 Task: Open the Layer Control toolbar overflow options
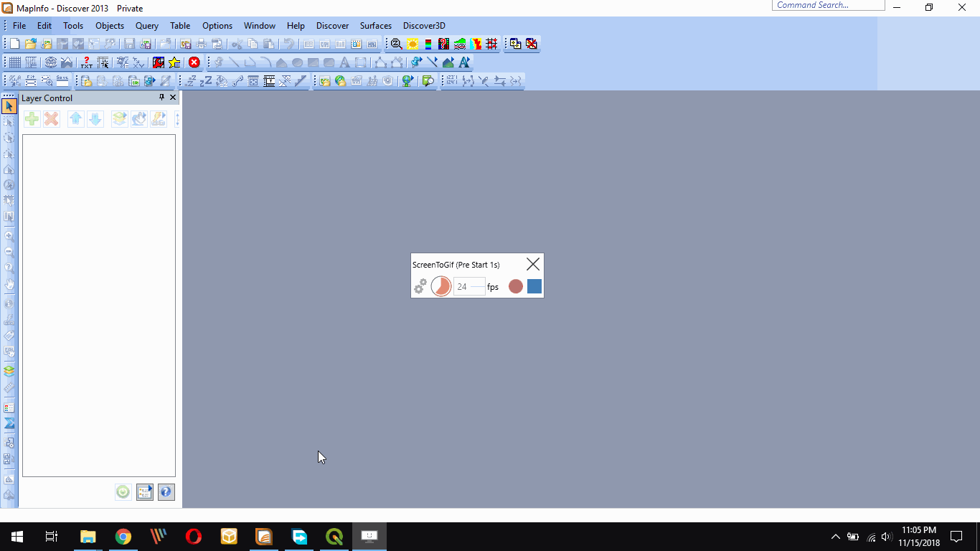177,119
